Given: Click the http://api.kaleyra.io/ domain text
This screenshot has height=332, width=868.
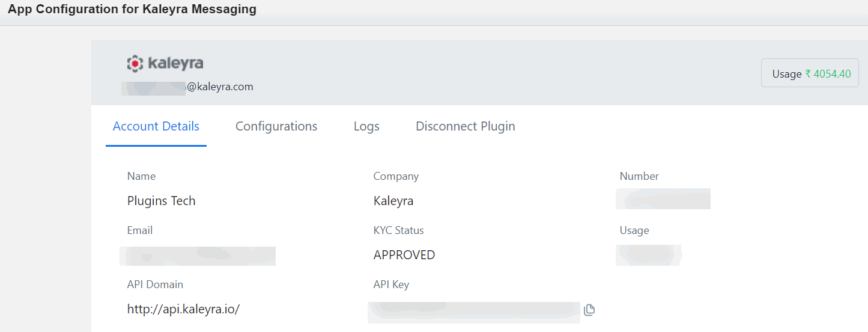Looking at the screenshot, I should (183, 309).
